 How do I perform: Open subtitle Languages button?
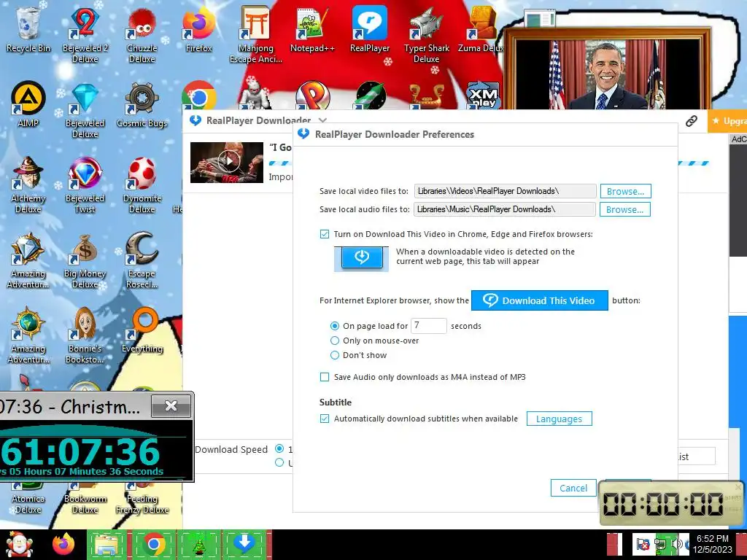coord(559,419)
